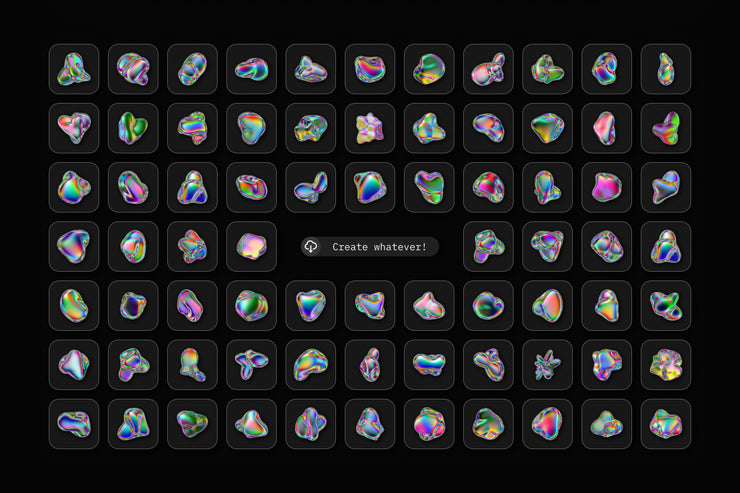Select the blob encircled by a ring
Viewport: 740px width, 493px height.
(x=665, y=305)
